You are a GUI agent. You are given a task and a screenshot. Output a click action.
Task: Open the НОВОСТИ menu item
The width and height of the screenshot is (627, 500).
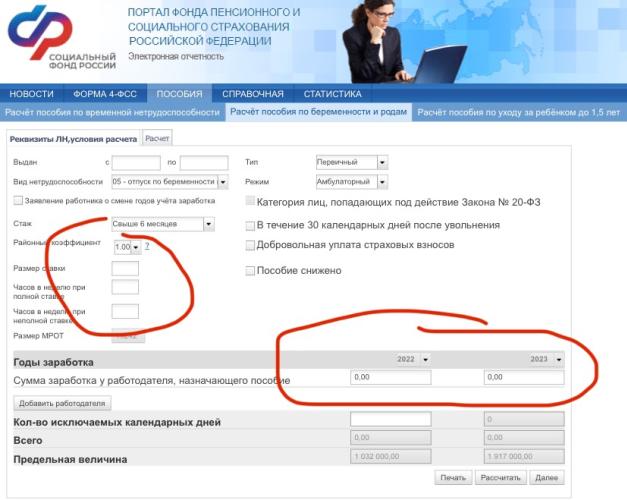32,94
